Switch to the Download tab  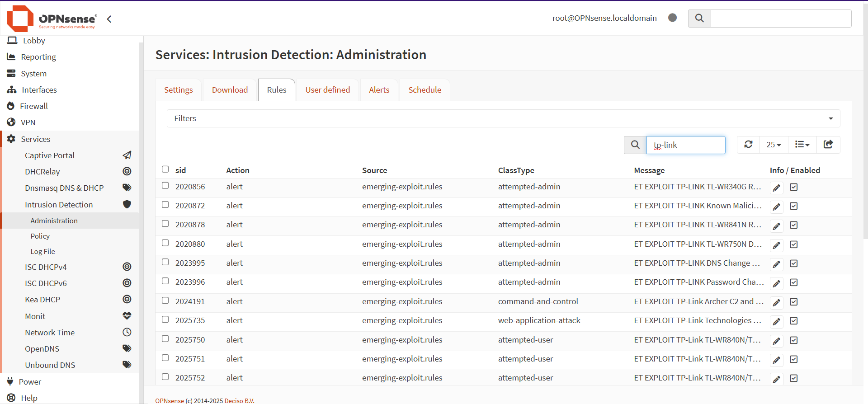(230, 90)
